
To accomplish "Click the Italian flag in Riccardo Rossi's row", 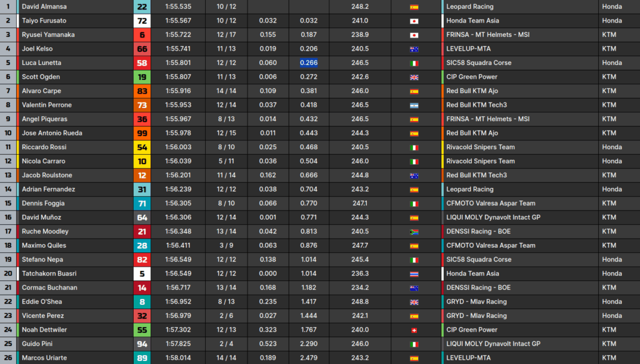I will click(x=414, y=147).
